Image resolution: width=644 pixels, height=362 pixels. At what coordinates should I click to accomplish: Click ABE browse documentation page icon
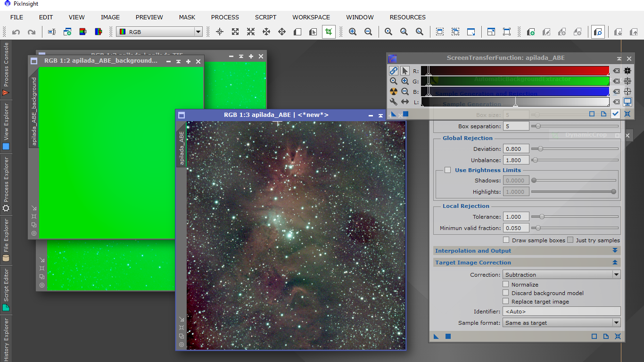[x=606, y=336]
